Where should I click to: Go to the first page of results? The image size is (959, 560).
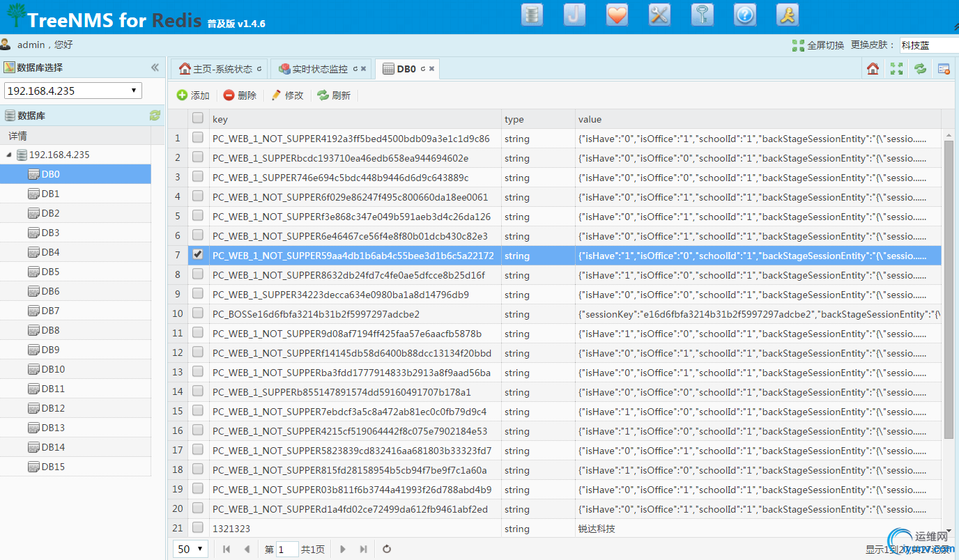(x=227, y=550)
